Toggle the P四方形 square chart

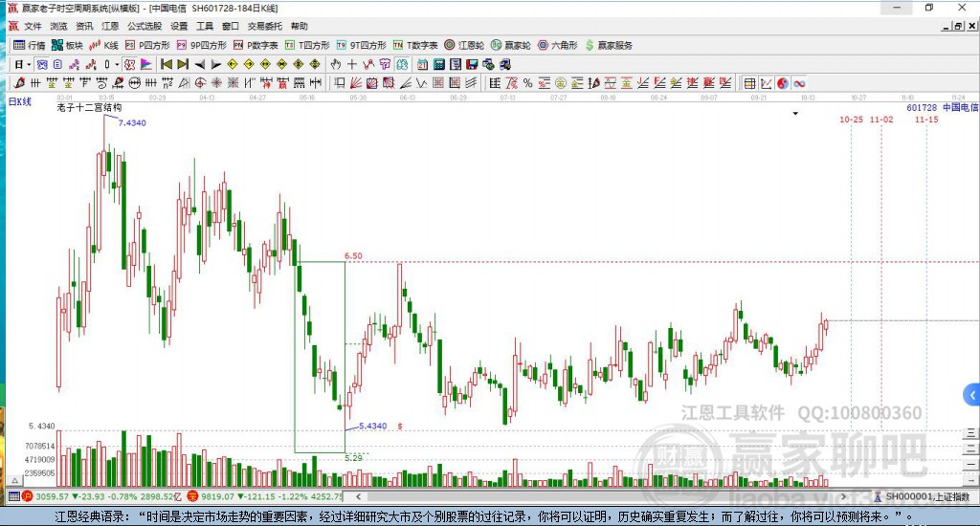147,45
